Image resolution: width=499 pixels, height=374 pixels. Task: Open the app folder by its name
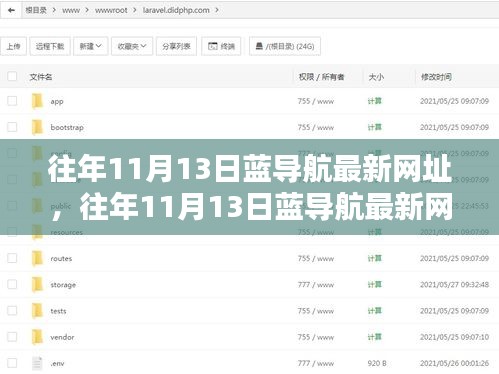click(x=57, y=102)
